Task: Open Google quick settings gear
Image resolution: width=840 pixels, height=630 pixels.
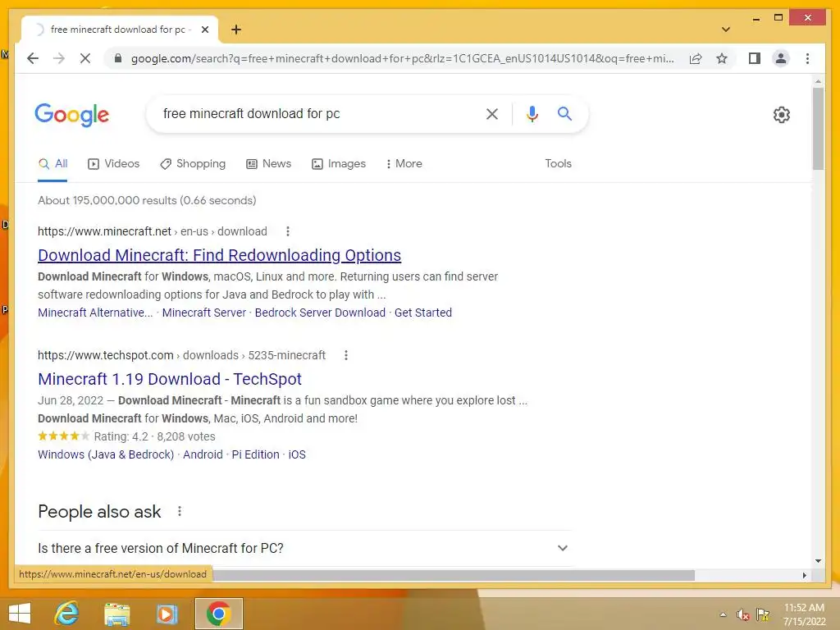Action: pos(781,114)
